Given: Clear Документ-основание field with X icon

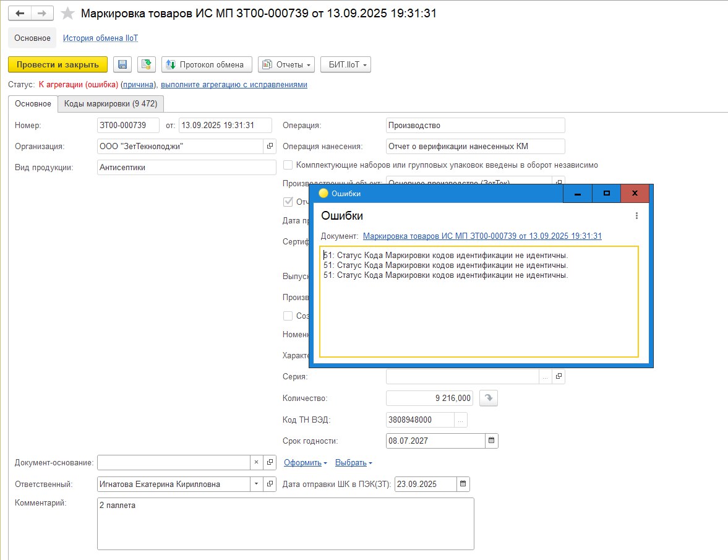Looking at the screenshot, I should 257,463.
